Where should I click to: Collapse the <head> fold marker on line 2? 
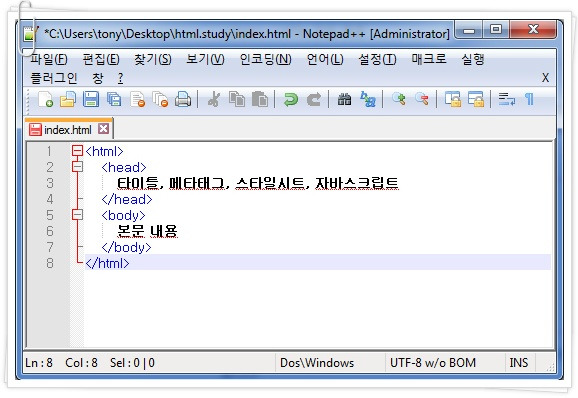(x=77, y=167)
